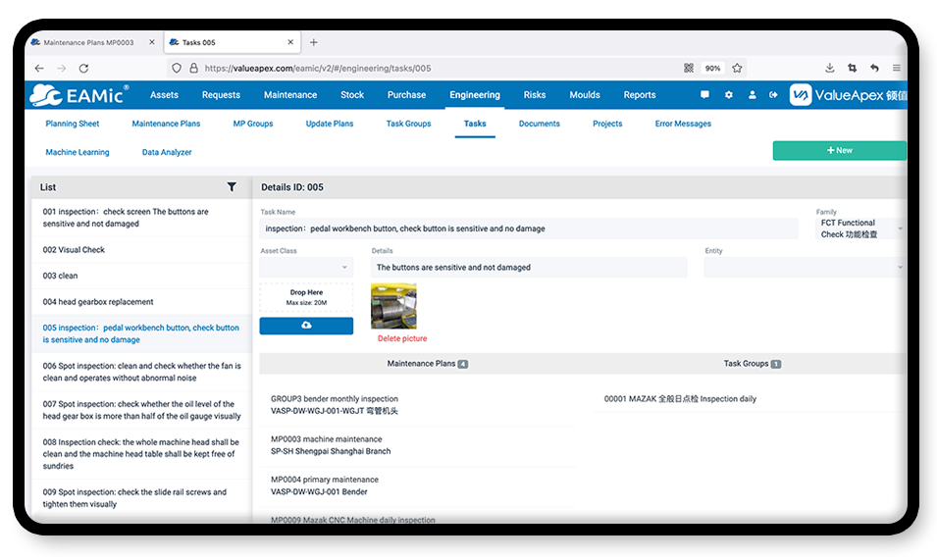Click the undo arrow icon in browser toolbar
This screenshot has width=937, height=560.
coord(874,68)
